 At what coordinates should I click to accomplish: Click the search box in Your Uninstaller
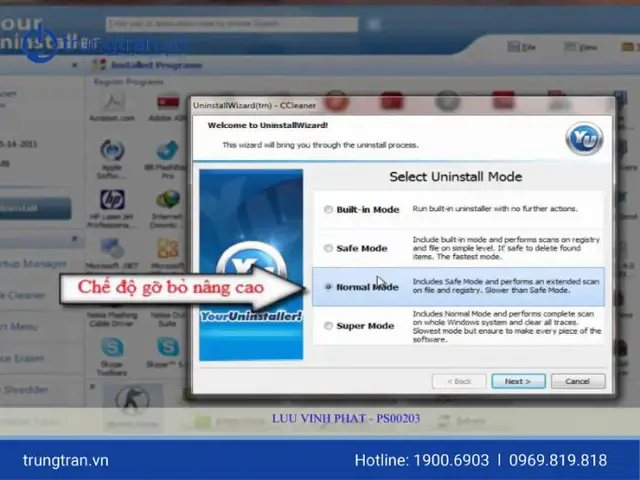(232, 24)
